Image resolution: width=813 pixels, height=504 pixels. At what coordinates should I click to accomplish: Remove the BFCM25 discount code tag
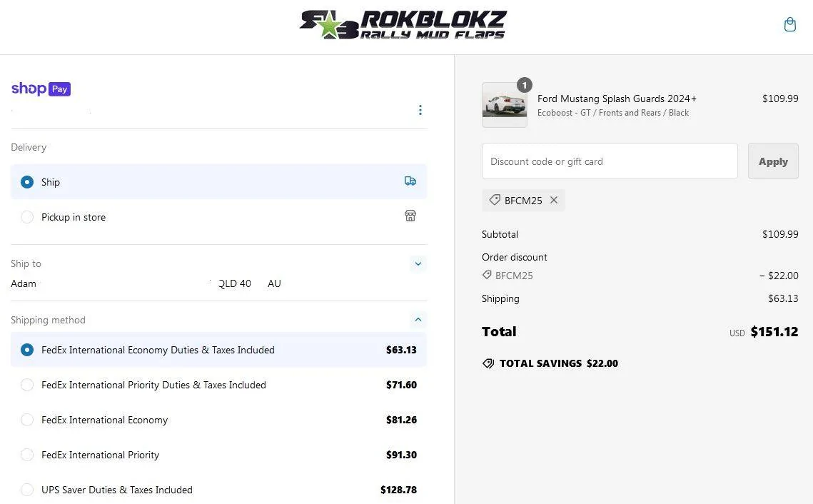pos(554,200)
